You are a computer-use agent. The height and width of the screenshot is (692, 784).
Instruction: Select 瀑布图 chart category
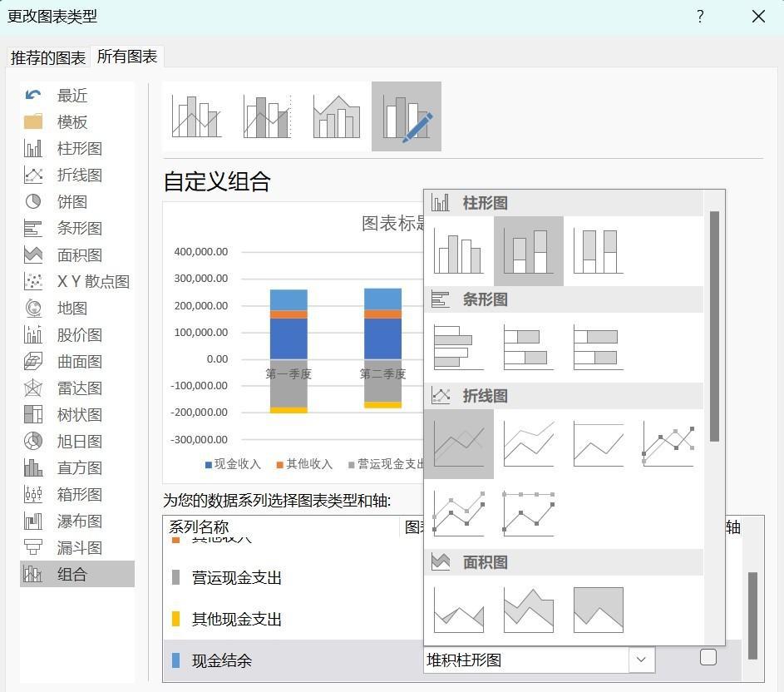point(77,521)
